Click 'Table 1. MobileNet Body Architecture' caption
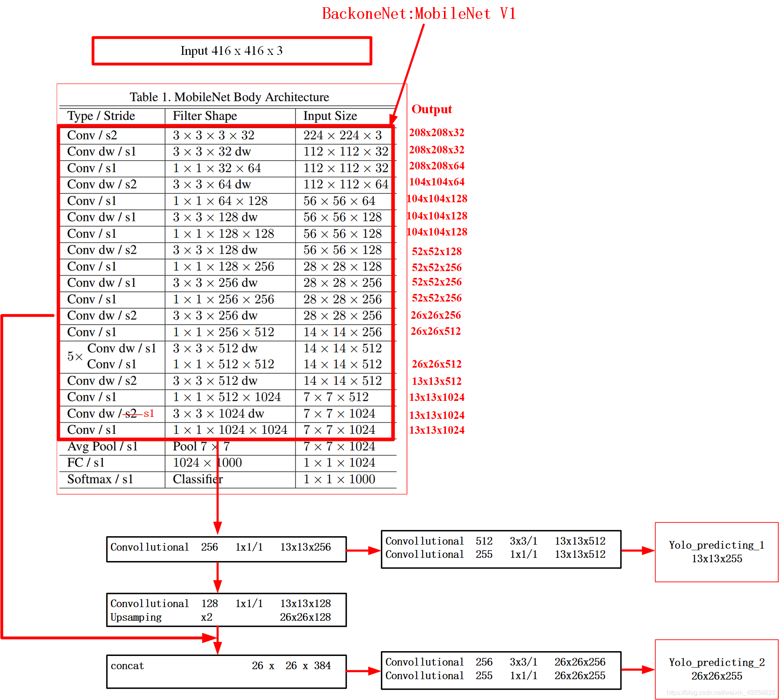This screenshot has height=700, width=779. point(229,97)
